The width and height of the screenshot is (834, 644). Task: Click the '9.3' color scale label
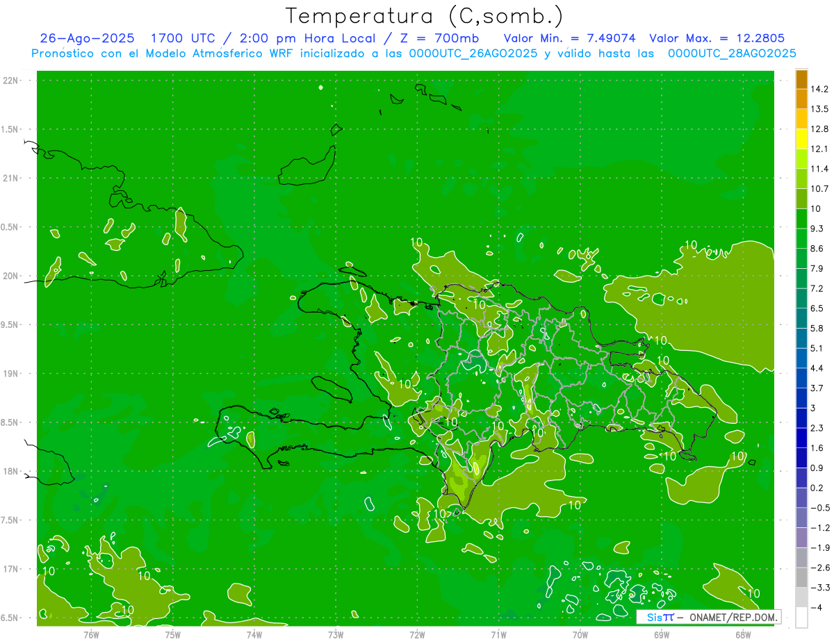(817, 229)
